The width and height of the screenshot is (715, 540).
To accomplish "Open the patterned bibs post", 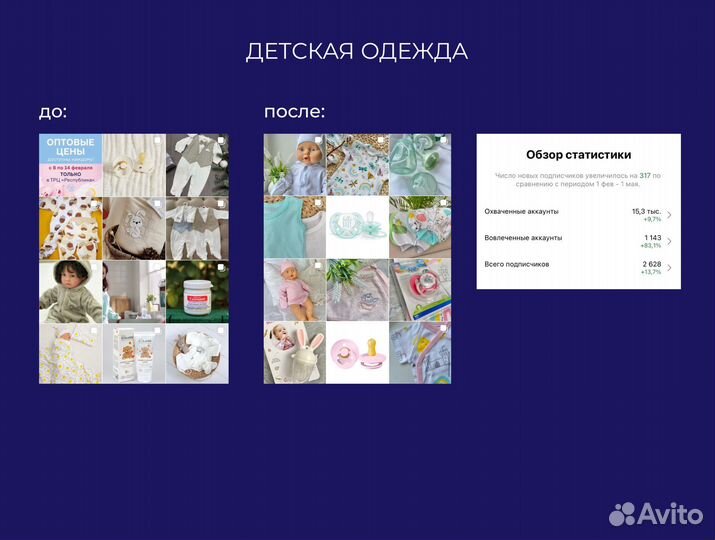I will (420, 227).
